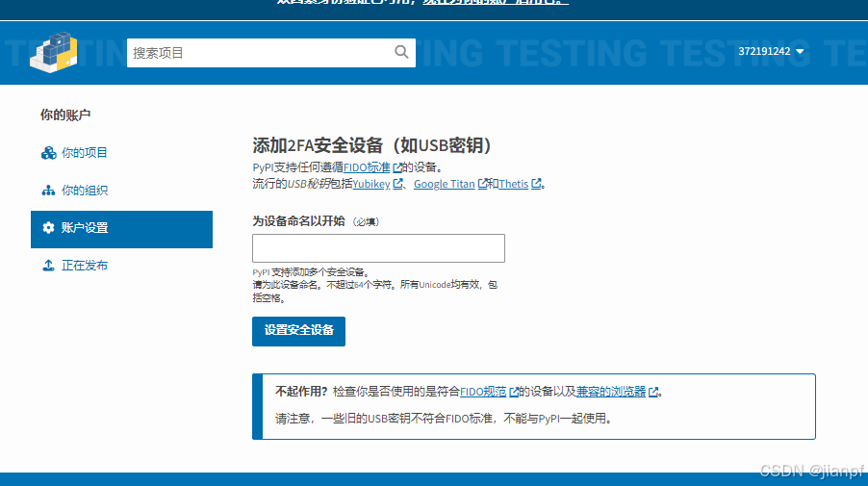Click the 为设备命名以开始 label
The height and width of the screenshot is (486, 868).
(x=299, y=221)
